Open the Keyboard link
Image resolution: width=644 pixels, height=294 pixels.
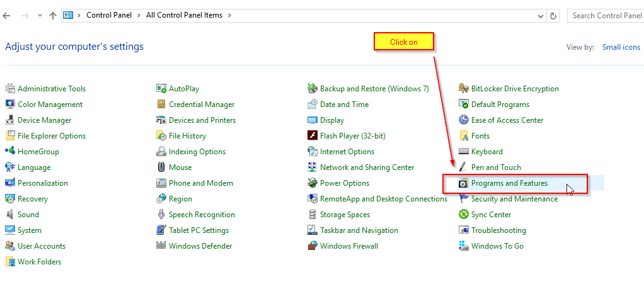(486, 152)
